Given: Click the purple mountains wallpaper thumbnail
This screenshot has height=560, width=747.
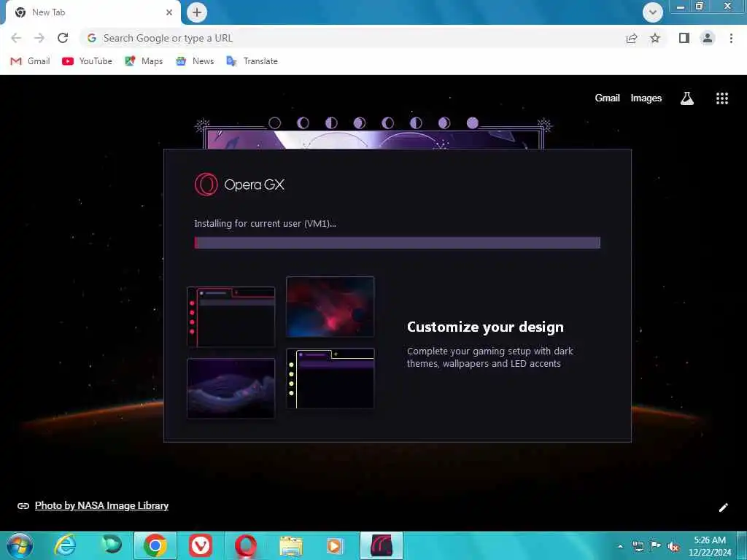Looking at the screenshot, I should 231,389.
